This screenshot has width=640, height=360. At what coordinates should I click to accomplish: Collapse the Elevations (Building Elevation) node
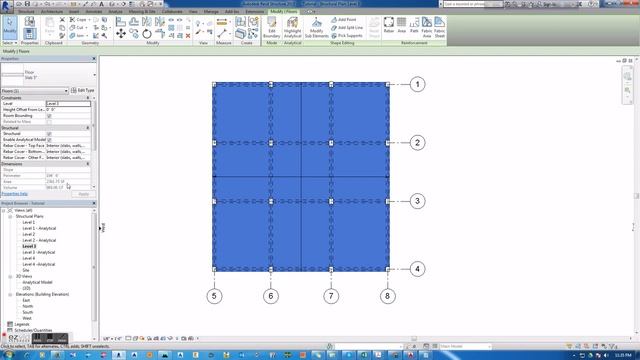[10, 294]
